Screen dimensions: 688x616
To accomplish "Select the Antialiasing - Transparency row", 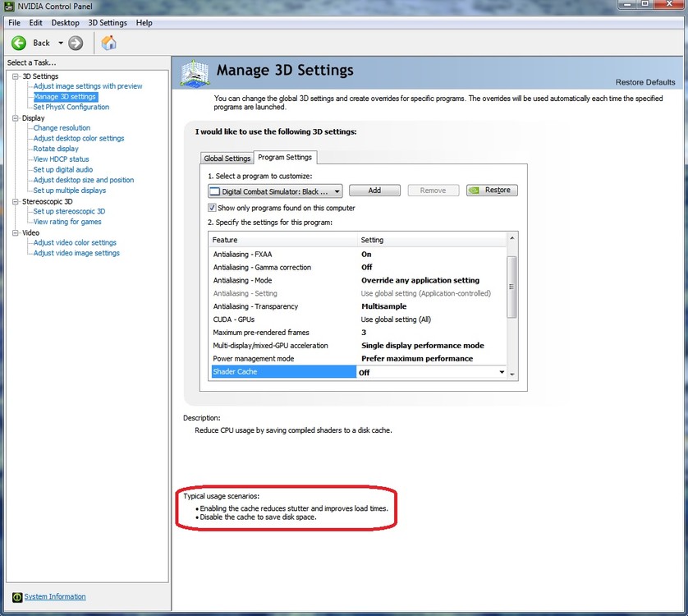I will (357, 306).
